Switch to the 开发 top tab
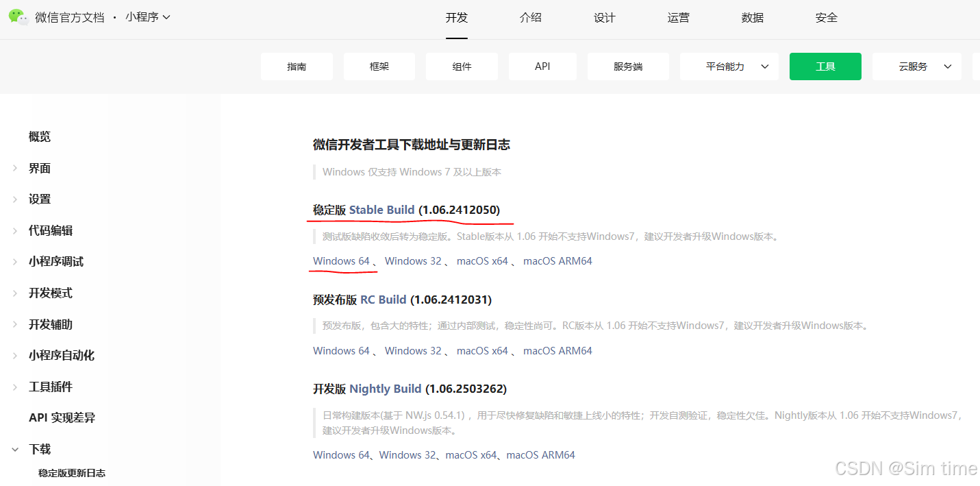 (x=457, y=18)
